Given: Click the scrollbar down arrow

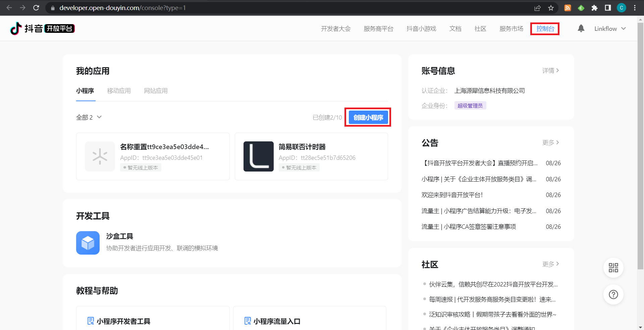Looking at the screenshot, I should click(x=640, y=327).
